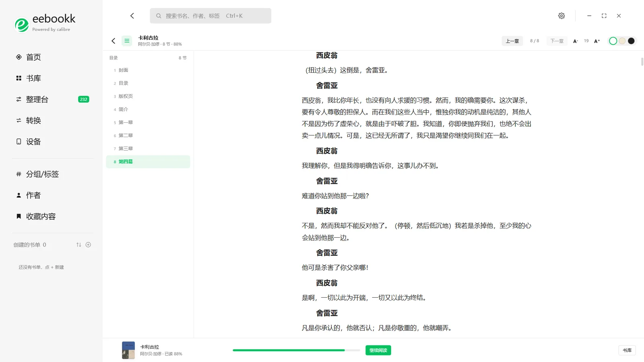Jump to chapter 7 第三幕

click(148, 148)
